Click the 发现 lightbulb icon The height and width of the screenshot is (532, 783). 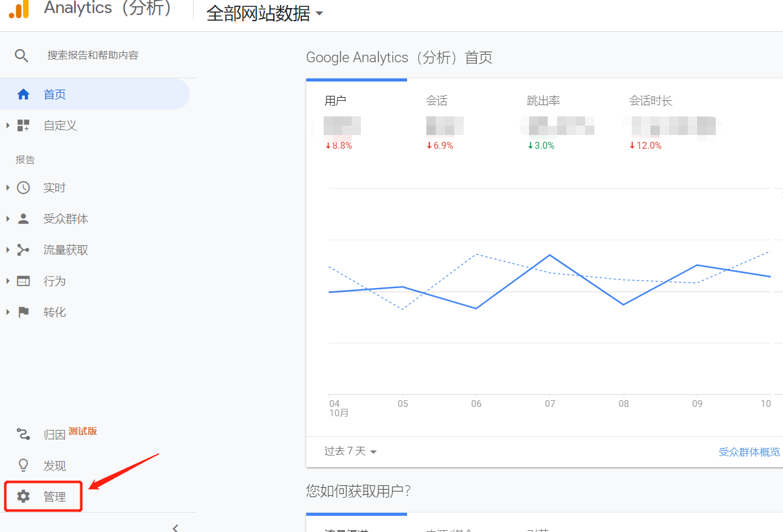point(24,465)
